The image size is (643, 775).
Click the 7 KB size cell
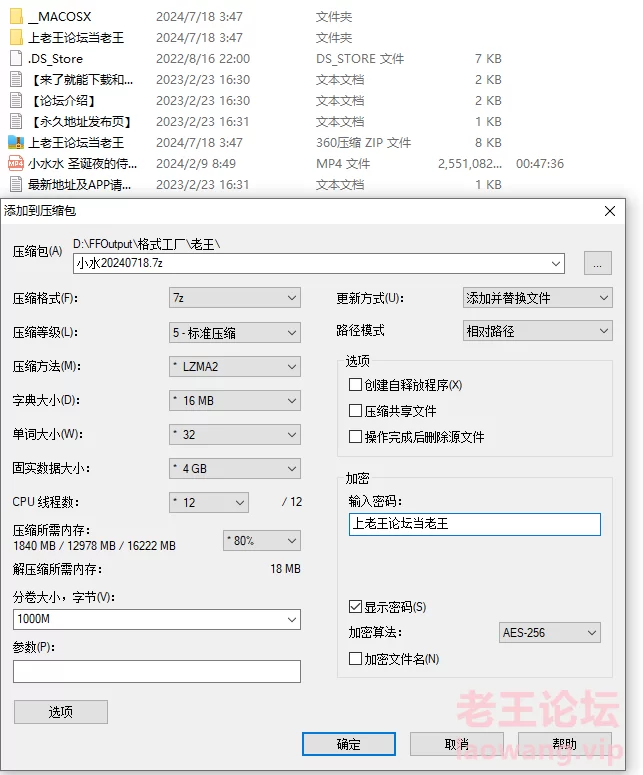click(x=488, y=59)
